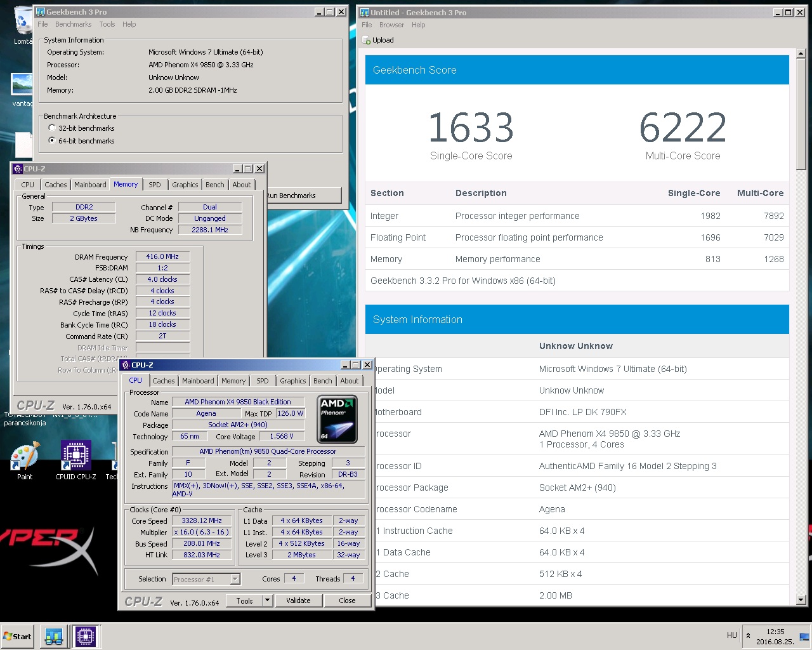The width and height of the screenshot is (812, 650).
Task: Select SPD tab in back CPU-Z window
Action: click(x=155, y=185)
